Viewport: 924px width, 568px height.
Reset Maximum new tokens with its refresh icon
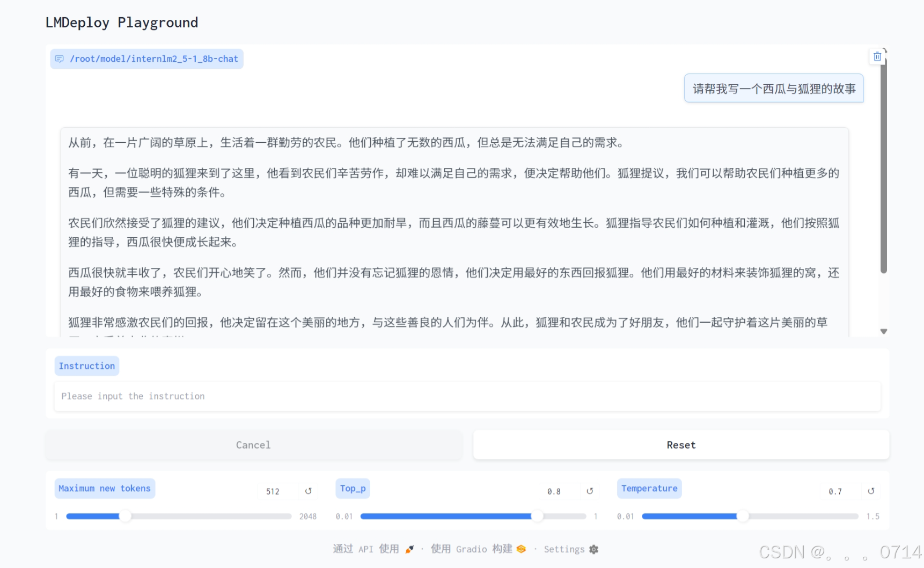[x=309, y=491]
